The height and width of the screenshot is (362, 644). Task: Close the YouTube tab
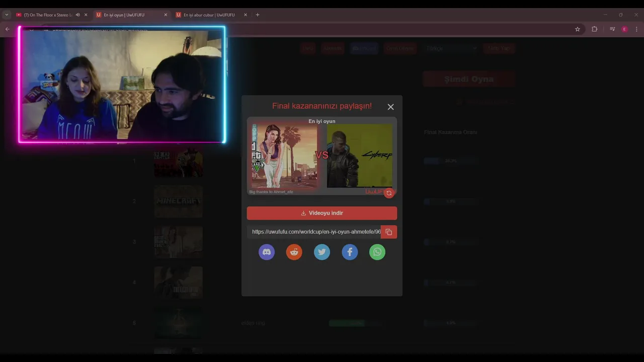click(86, 15)
